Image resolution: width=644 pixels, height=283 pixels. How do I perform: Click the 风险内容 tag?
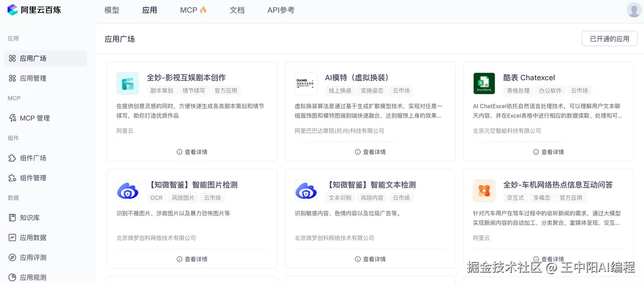(x=372, y=198)
